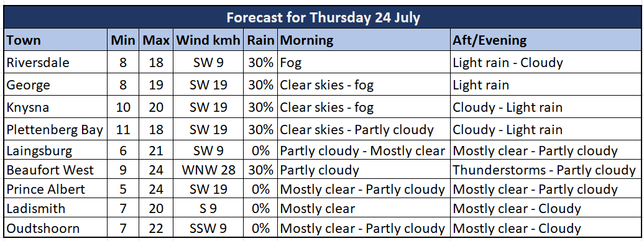Viewport: 644px width, 241px height.
Task: Select the George town cell
Action: tap(56, 85)
